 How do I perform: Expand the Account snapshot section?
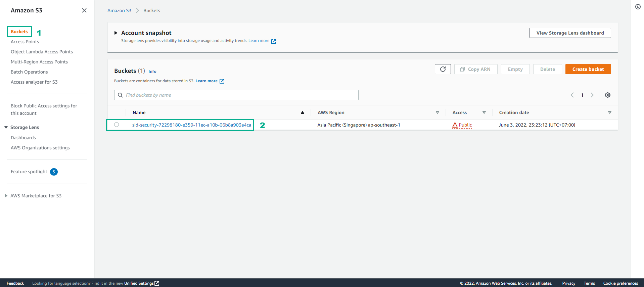pos(116,33)
